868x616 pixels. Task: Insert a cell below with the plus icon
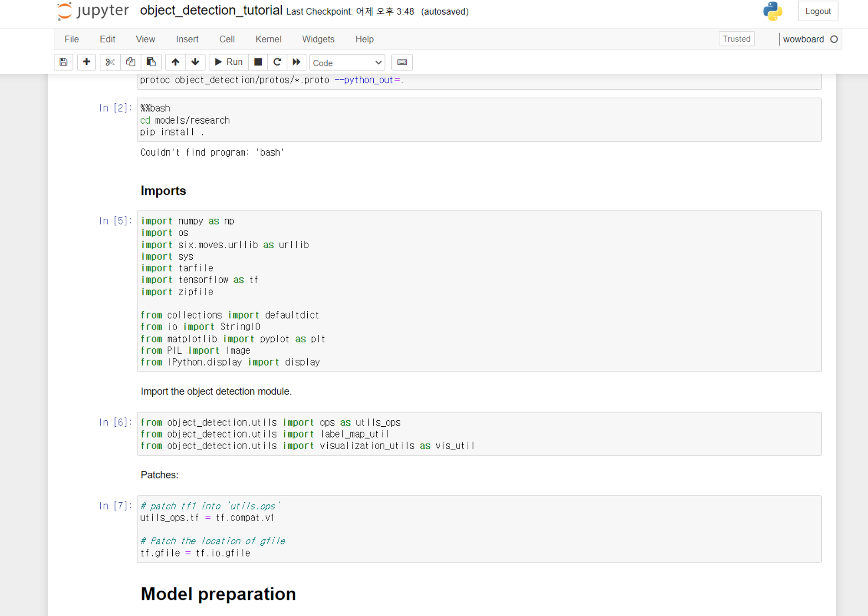86,62
